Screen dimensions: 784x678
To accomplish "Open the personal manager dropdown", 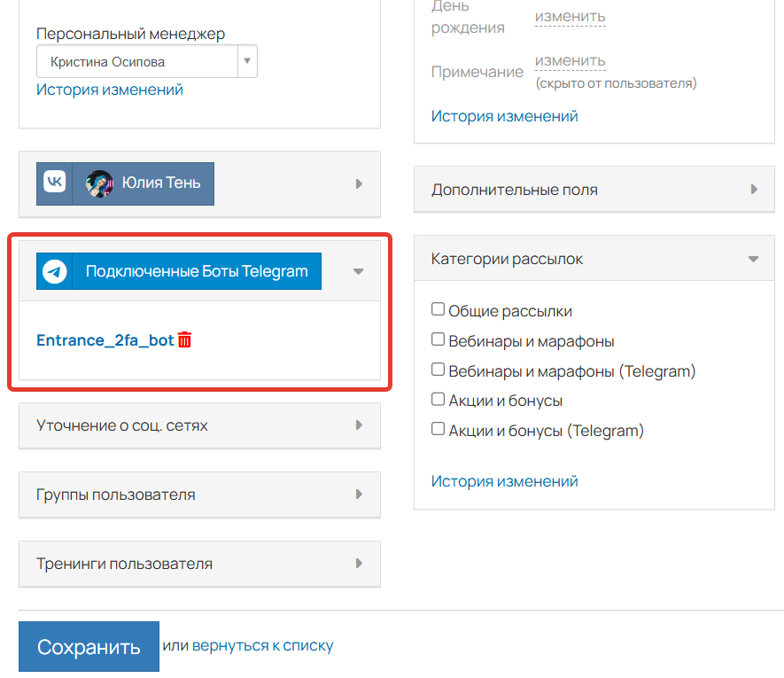I will [x=245, y=61].
